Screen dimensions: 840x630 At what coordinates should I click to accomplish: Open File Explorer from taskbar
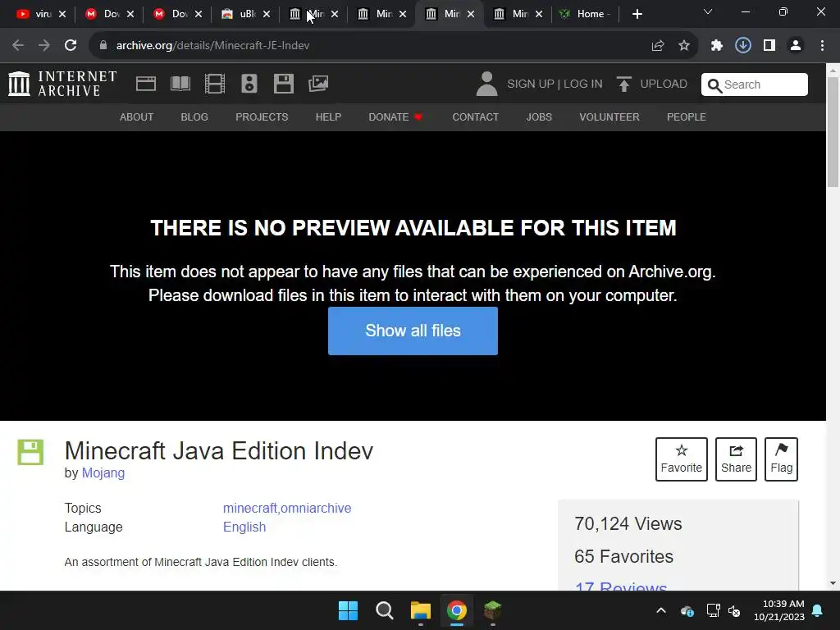click(x=421, y=610)
